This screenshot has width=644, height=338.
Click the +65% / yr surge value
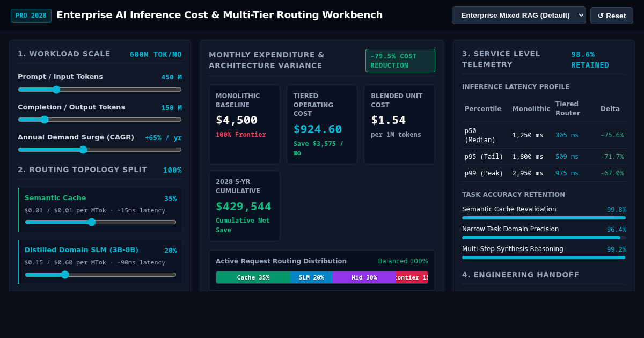tap(163, 138)
